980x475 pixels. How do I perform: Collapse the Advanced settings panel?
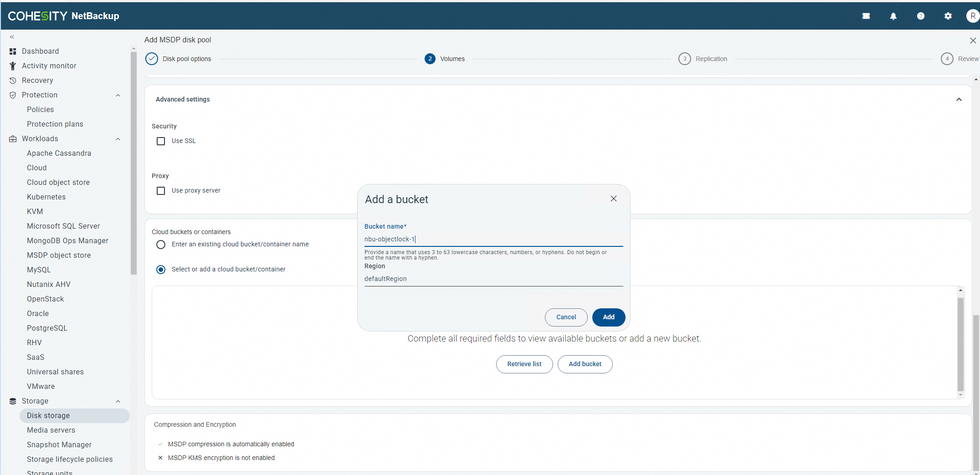point(959,99)
